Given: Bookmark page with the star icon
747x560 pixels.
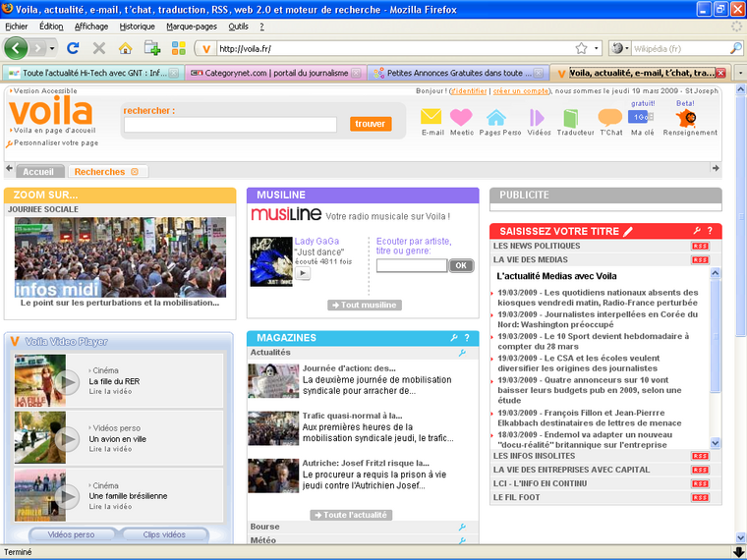Looking at the screenshot, I should pyautogui.click(x=581, y=48).
